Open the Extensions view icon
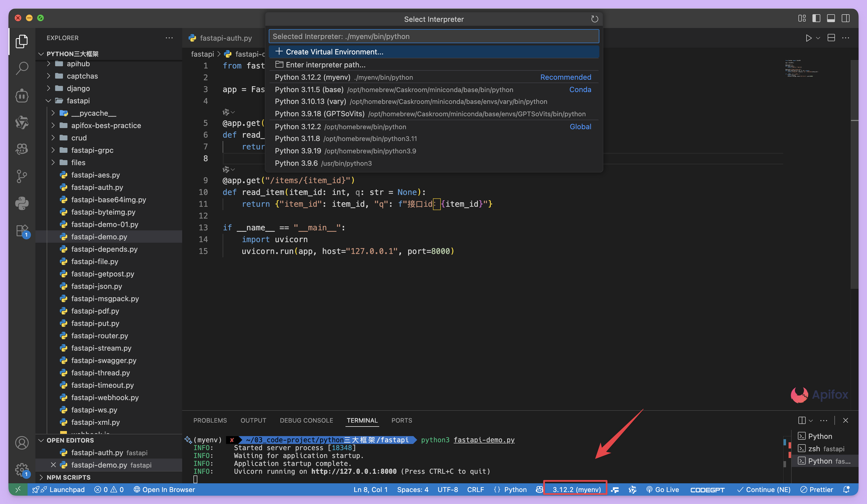Viewport: 867px width, 504px height. point(22,231)
